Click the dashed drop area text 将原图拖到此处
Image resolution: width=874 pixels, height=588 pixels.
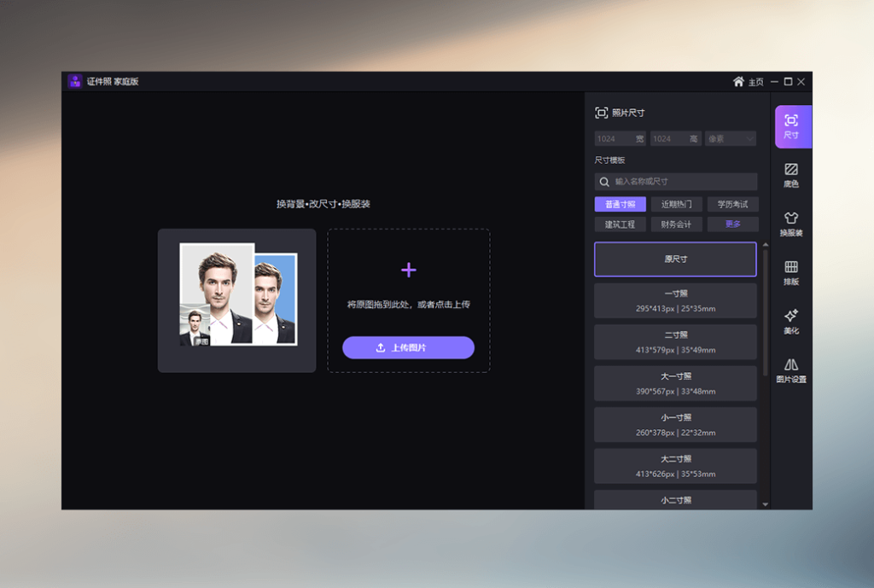409,305
